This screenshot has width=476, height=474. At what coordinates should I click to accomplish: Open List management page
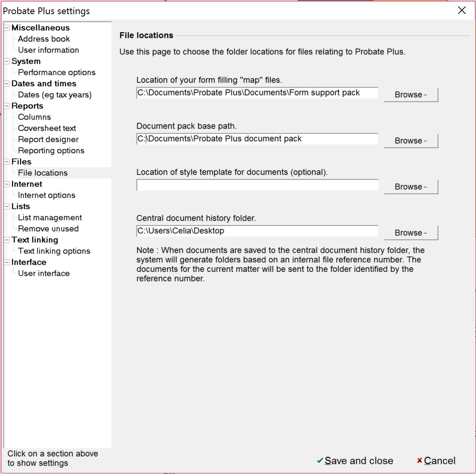(50, 218)
